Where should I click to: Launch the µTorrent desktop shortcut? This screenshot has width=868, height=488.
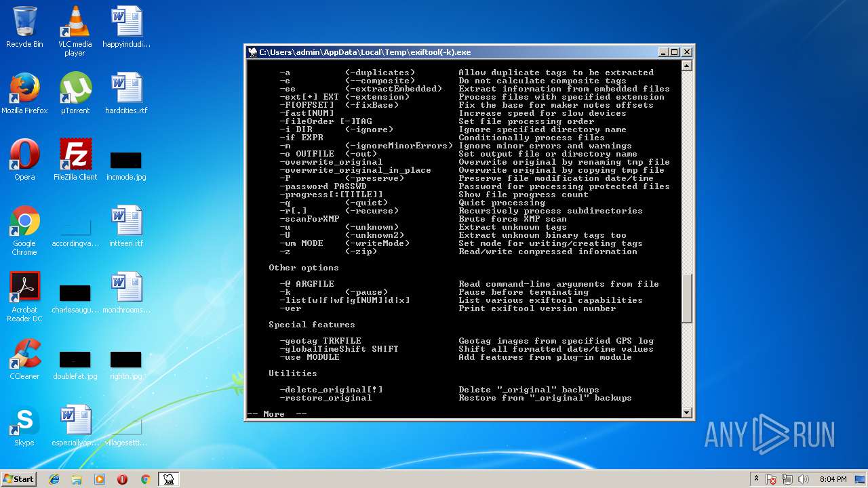75,94
